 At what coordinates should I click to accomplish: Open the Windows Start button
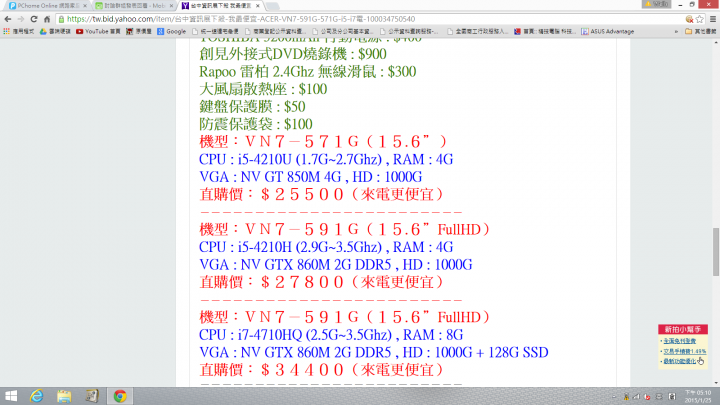tap(11, 396)
